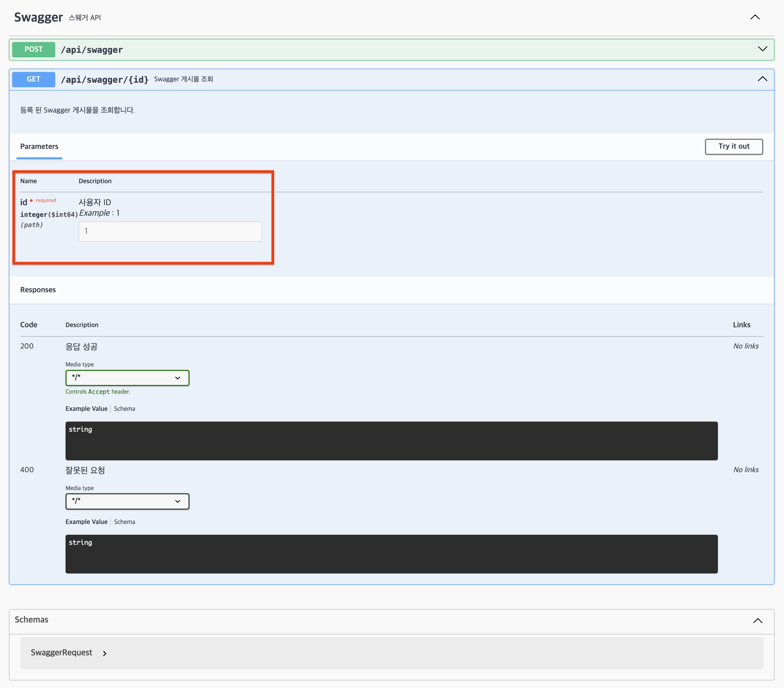Screen dimensions: 784x688
Task: Open the 400 response media type dropdown
Action: point(127,501)
